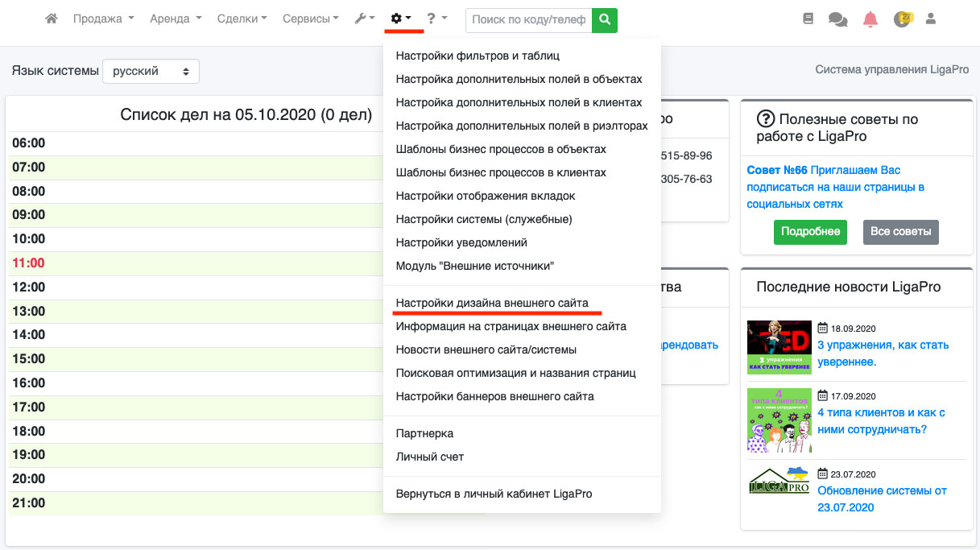Screen dimensions: 980x550
Task: Open the user profile icon
Action: tap(931, 19)
